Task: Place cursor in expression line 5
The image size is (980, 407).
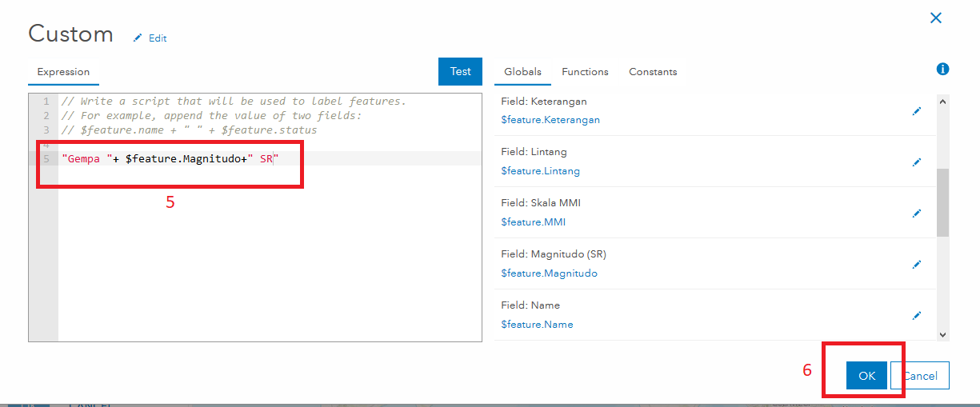Action: pyautogui.click(x=270, y=158)
